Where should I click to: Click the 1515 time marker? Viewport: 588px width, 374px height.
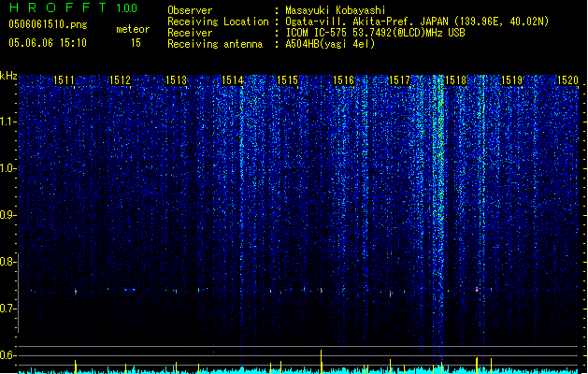click(287, 80)
